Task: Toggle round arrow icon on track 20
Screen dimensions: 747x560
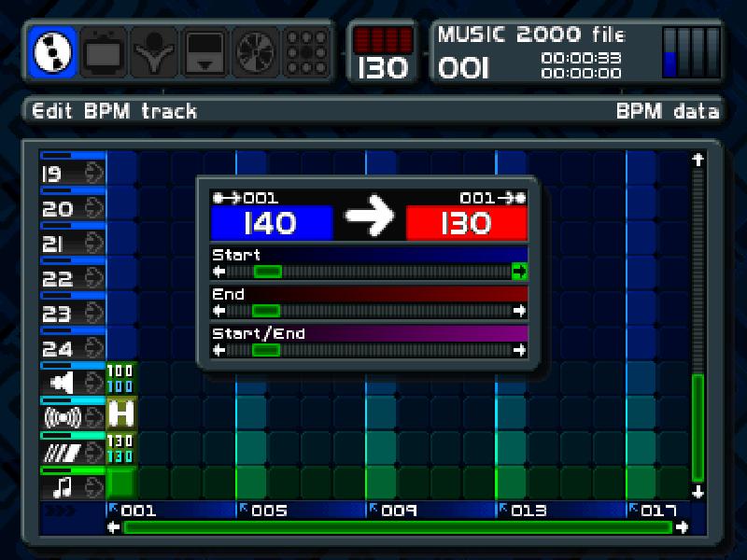Action: pos(94,208)
